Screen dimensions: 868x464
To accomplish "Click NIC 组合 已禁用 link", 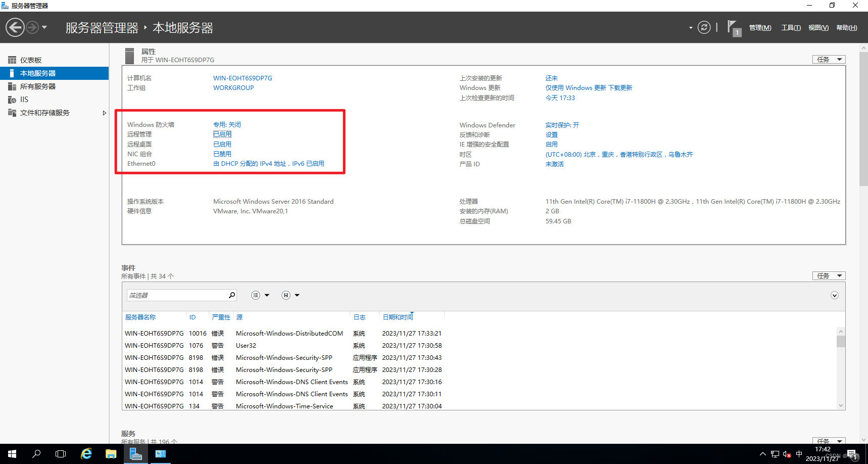I will (x=222, y=154).
